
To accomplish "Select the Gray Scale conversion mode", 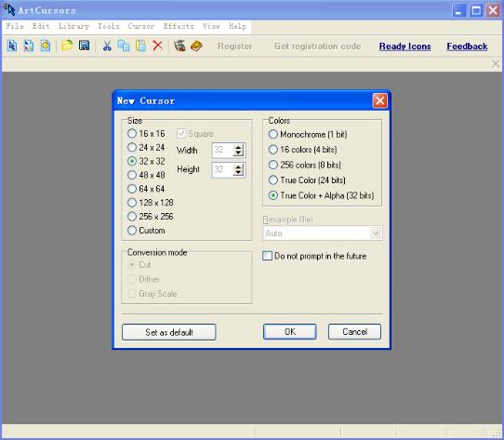I will pos(153,294).
